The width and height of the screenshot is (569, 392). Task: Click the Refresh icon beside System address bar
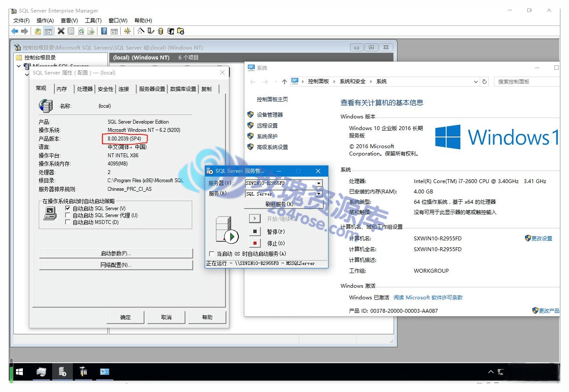485,81
